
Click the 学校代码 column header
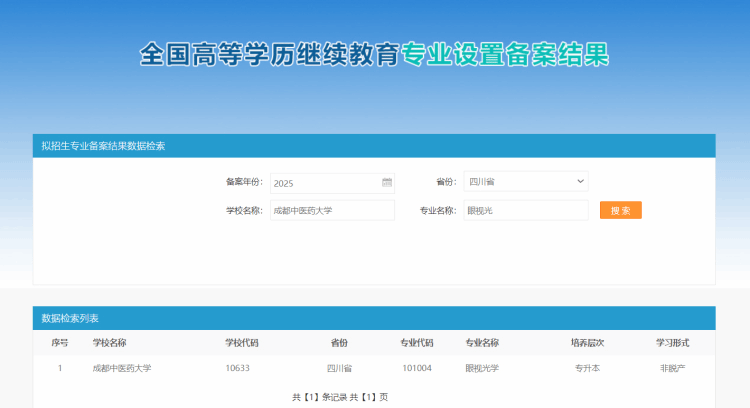click(242, 343)
